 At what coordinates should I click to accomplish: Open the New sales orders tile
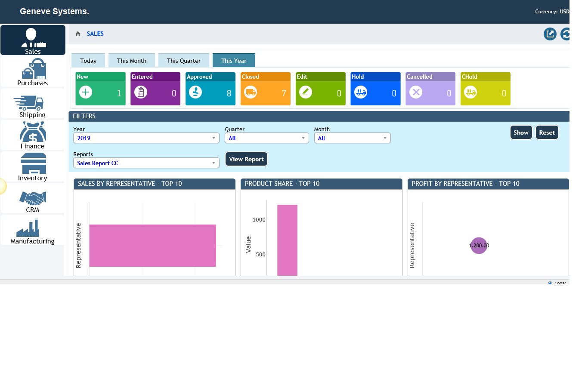tap(100, 89)
